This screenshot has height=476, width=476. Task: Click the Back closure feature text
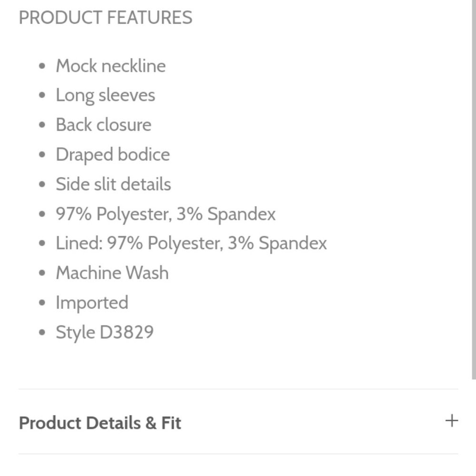pos(103,125)
